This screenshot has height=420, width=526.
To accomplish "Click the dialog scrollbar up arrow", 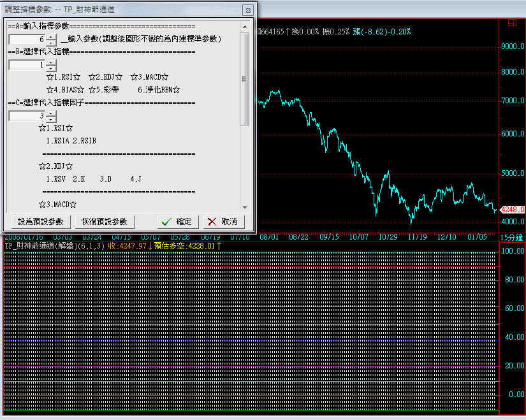I will point(245,27).
